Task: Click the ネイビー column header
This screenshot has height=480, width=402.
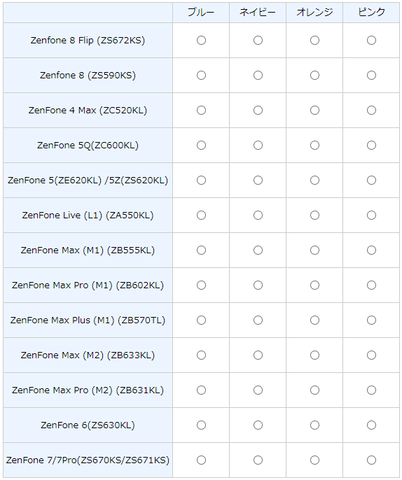Action: tap(258, 12)
